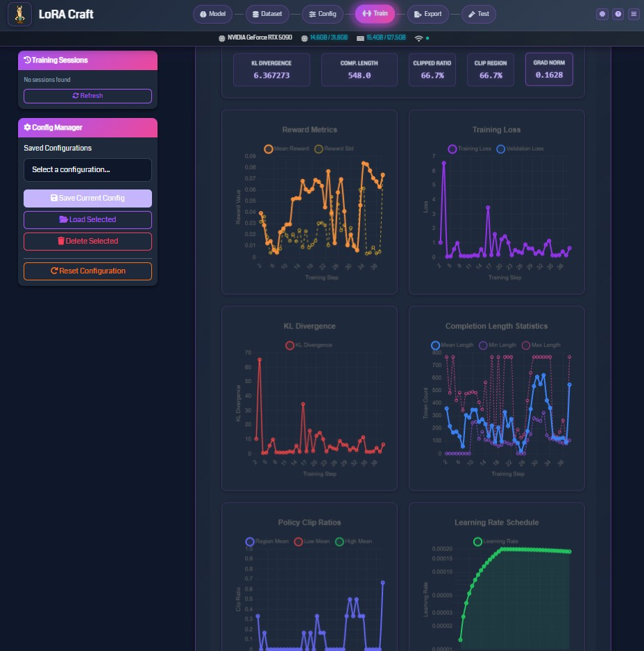
Task: Switch to the Export step tab
Action: tap(427, 14)
